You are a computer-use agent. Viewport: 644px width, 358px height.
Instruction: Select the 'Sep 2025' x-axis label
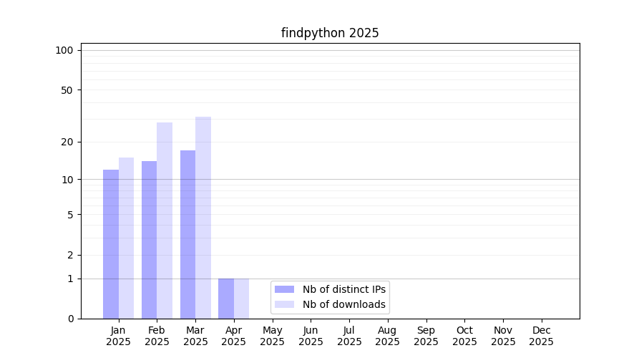(x=426, y=336)
